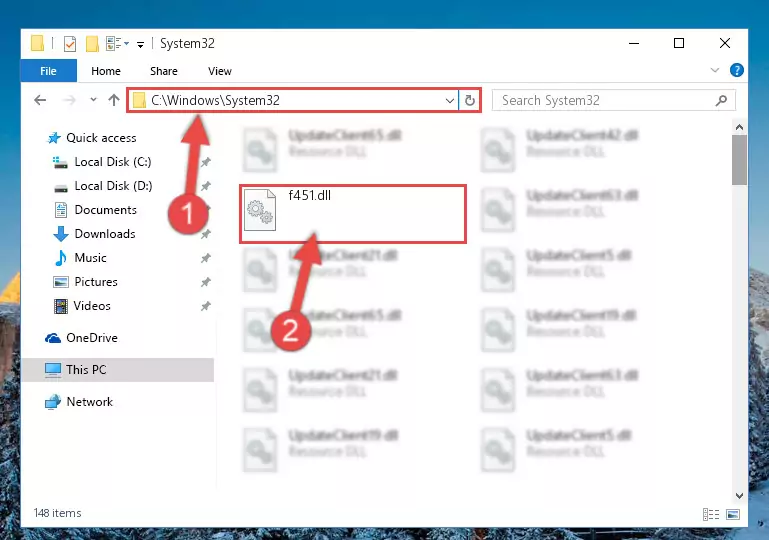769x540 pixels.
Task: Select Videos in the navigation pane
Action: tap(92, 306)
